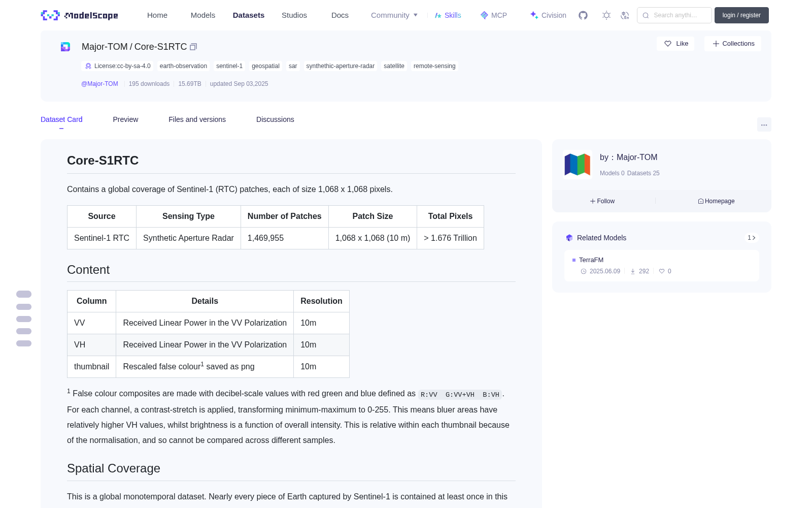This screenshot has height=508, width=812.
Task: Open the Models section
Action: [203, 15]
